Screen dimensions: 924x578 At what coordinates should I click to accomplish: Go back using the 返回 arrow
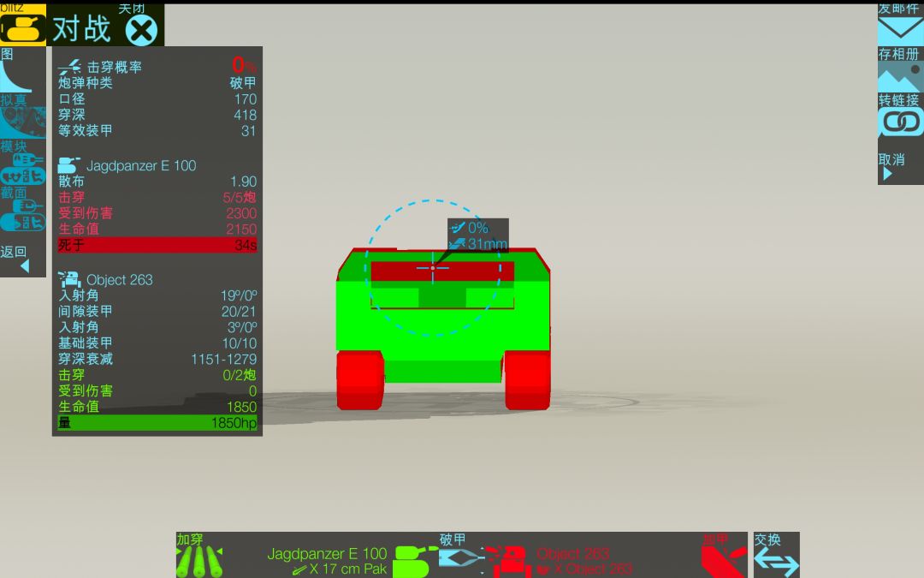(x=24, y=266)
